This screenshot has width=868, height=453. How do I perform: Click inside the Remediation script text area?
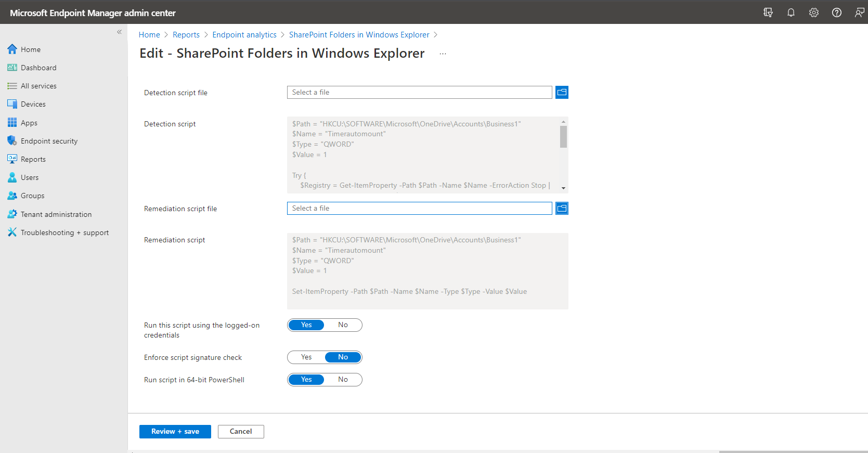[x=427, y=271]
